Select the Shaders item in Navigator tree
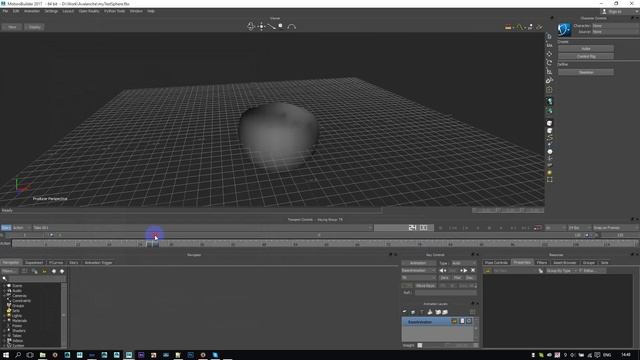Screen dimensions: 640x360 coord(19,331)
